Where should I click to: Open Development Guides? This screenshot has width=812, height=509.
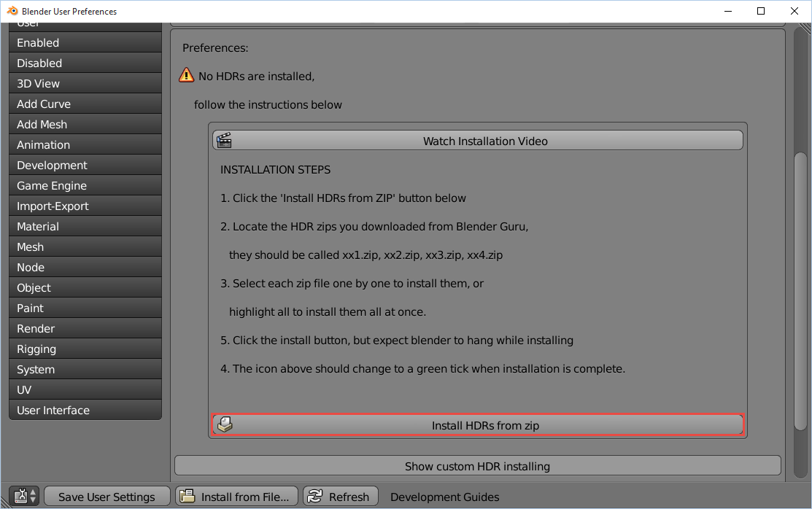444,496
